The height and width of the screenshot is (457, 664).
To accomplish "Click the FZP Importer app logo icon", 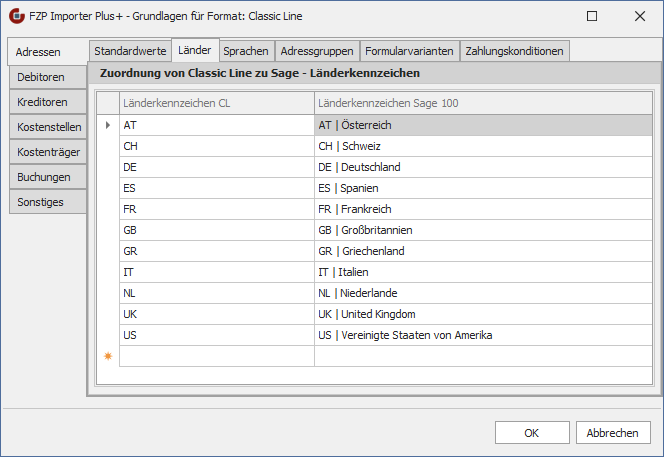I will (x=17, y=16).
